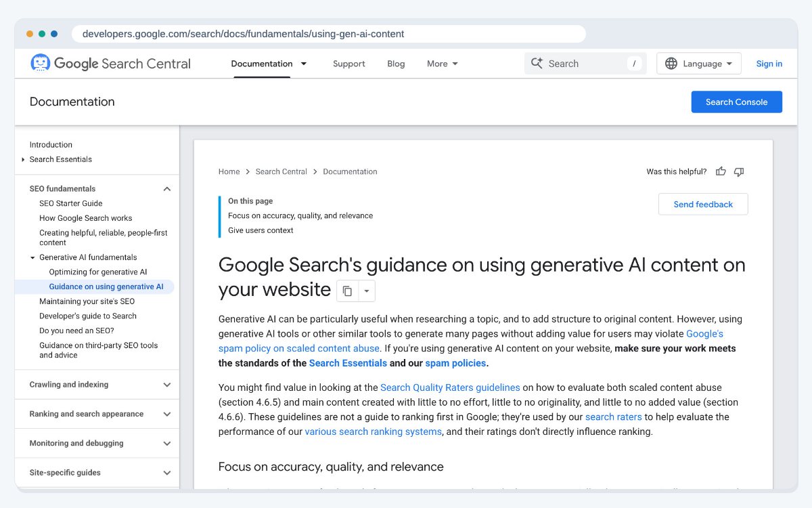Expand the Ranking and search appearance section
Image resolution: width=812 pixels, height=508 pixels.
click(x=167, y=414)
